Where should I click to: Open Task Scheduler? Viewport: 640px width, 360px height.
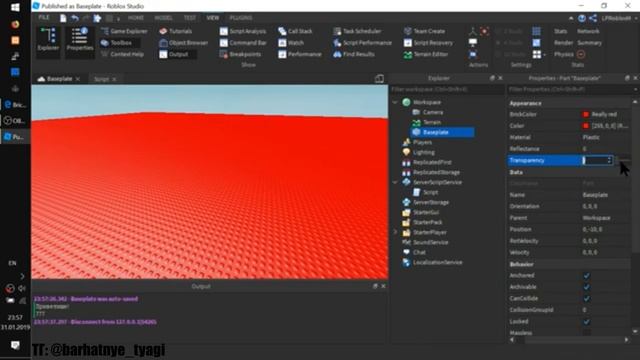[357, 31]
